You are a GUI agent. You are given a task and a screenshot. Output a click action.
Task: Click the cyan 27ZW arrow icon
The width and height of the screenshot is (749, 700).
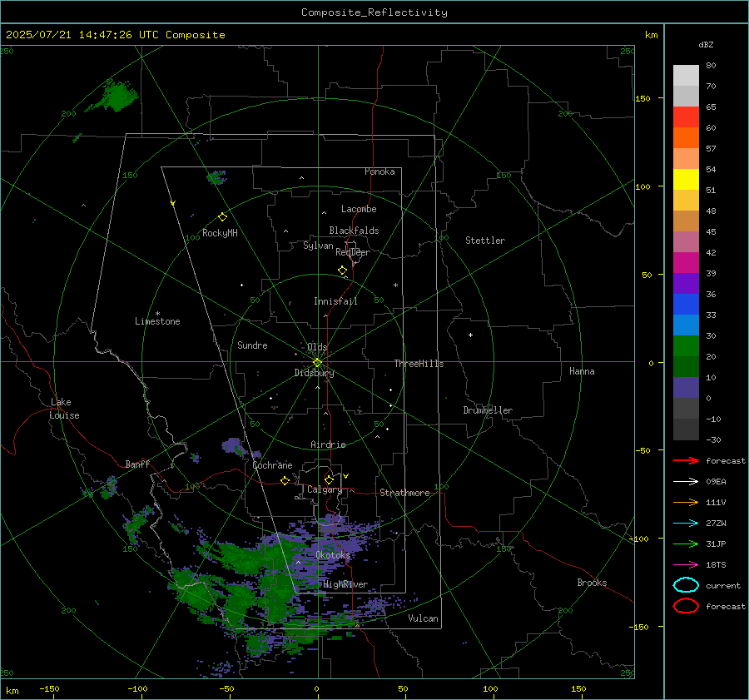686,524
